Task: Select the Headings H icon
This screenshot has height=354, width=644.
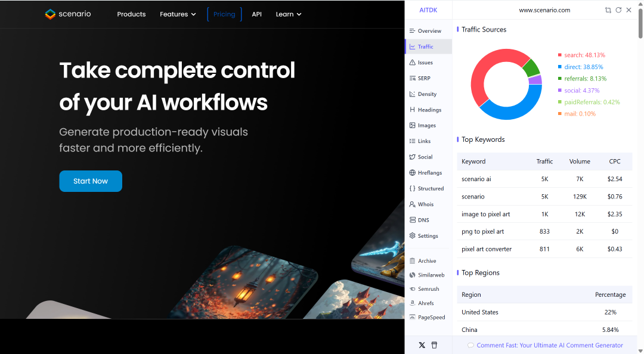Action: 412,110
